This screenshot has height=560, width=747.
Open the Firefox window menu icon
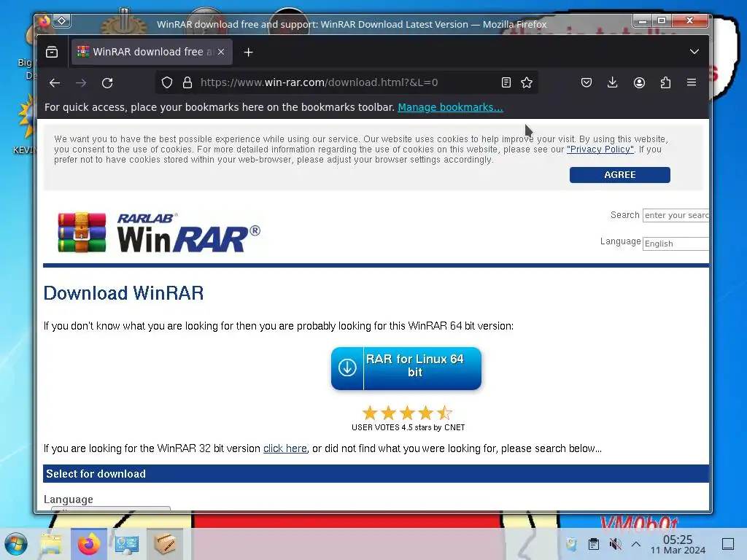44,21
